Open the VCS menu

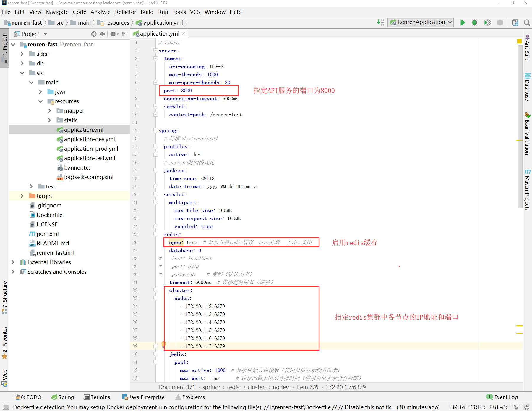click(195, 12)
